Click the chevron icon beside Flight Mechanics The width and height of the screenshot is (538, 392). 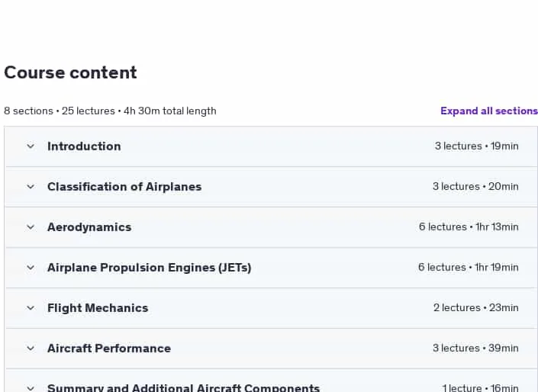click(x=31, y=308)
